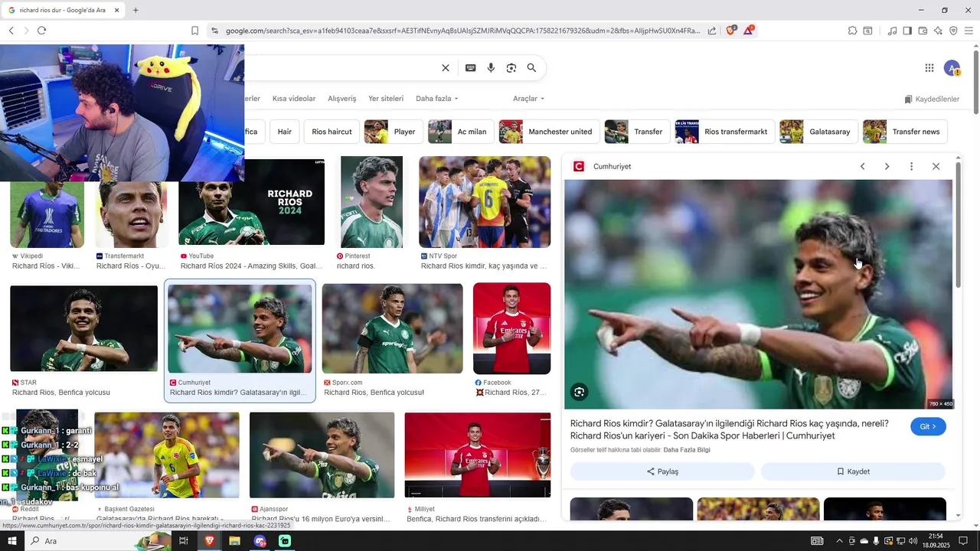The image size is (980, 551).
Task: Expand the Daha fazla dropdown
Action: [x=437, y=99]
